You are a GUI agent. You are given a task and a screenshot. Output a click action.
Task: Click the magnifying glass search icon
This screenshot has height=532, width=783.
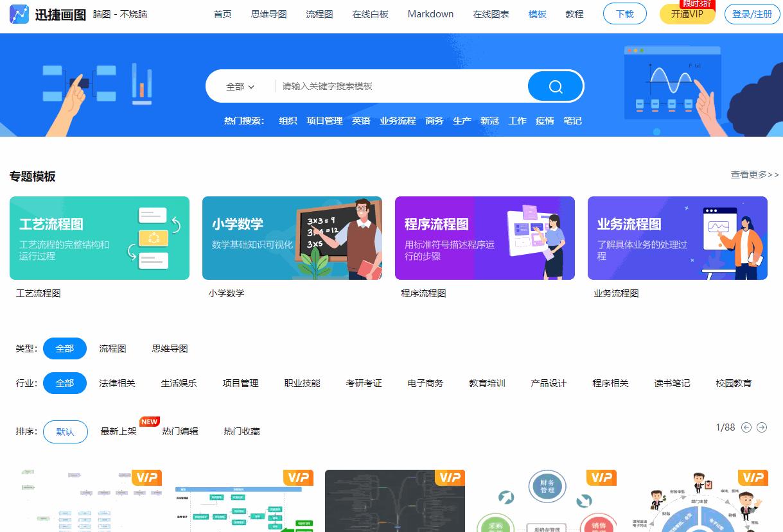click(x=554, y=85)
